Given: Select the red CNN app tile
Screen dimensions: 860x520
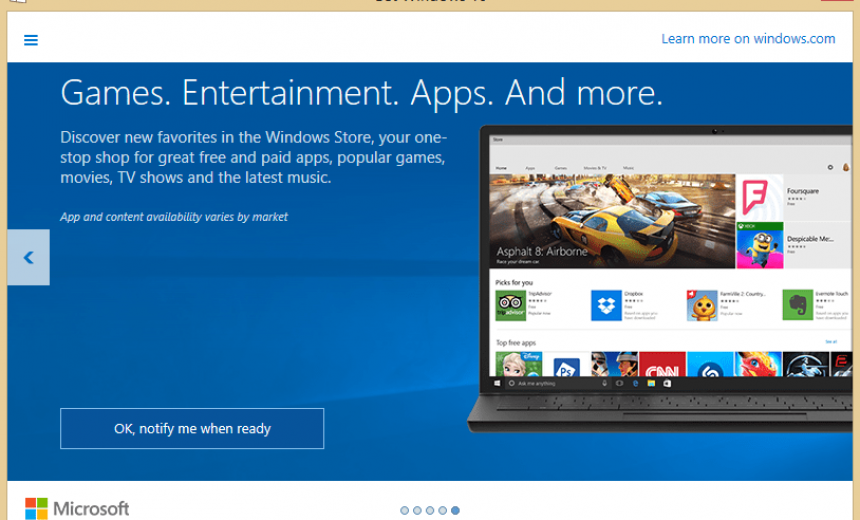Looking at the screenshot, I should (x=662, y=364).
